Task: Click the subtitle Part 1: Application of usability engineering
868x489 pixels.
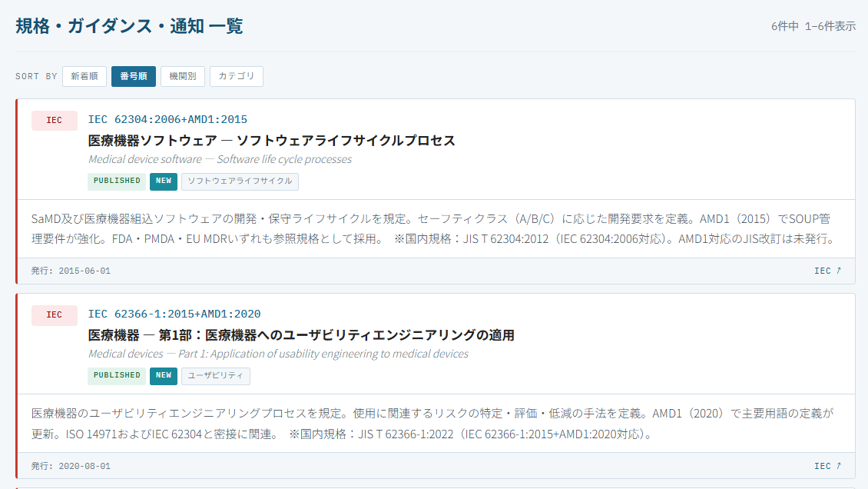Action: 278,354
